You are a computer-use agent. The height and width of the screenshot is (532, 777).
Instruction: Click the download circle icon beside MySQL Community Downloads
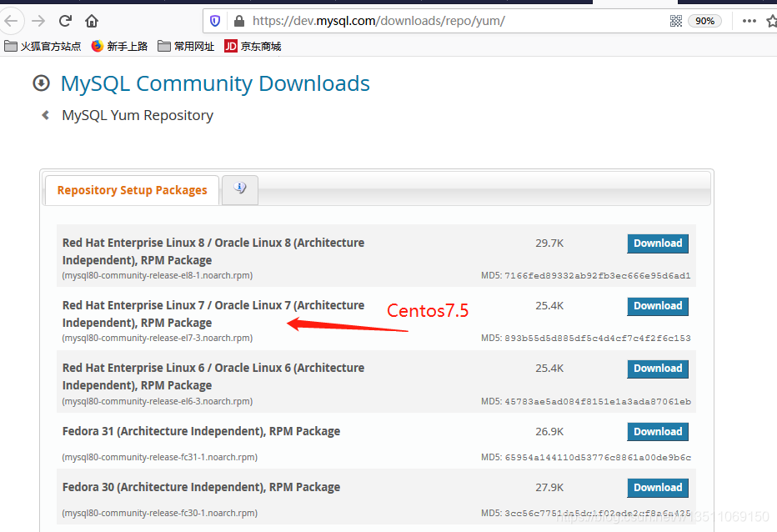click(41, 83)
